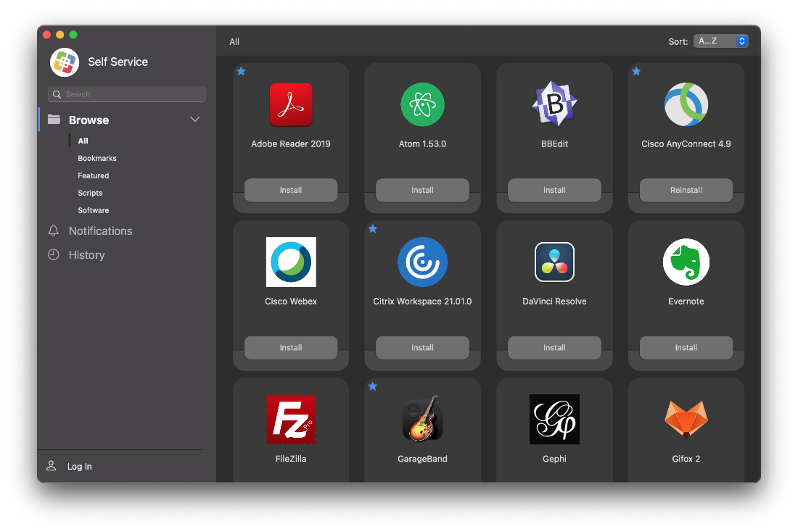Image resolution: width=798 pixels, height=532 pixels.
Task: Click the Self Service logo icon
Action: (x=65, y=62)
